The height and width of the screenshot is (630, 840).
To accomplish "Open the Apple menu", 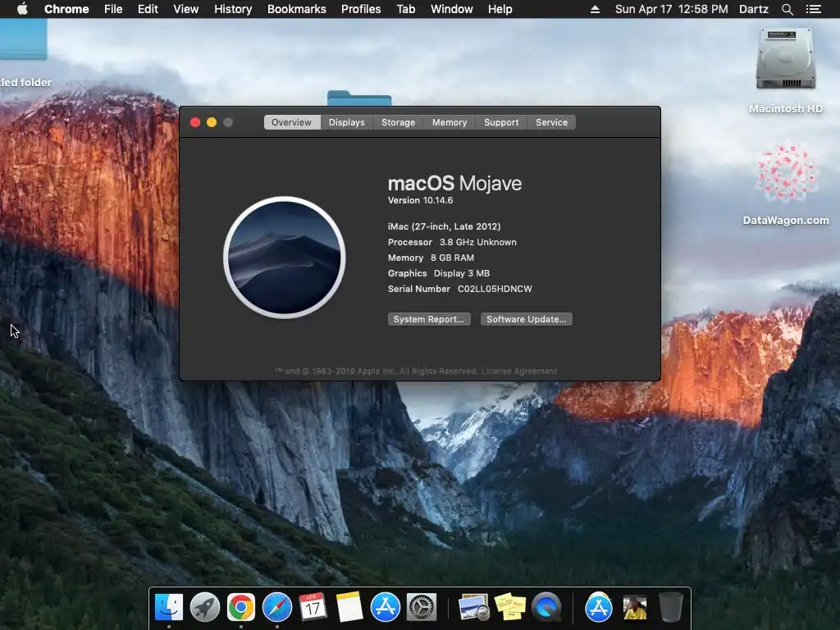I will 22,9.
